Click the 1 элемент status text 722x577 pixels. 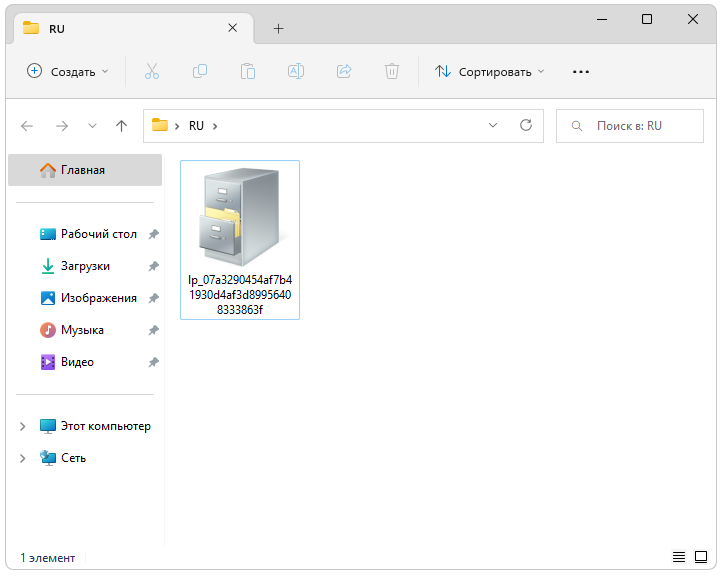(x=47, y=558)
